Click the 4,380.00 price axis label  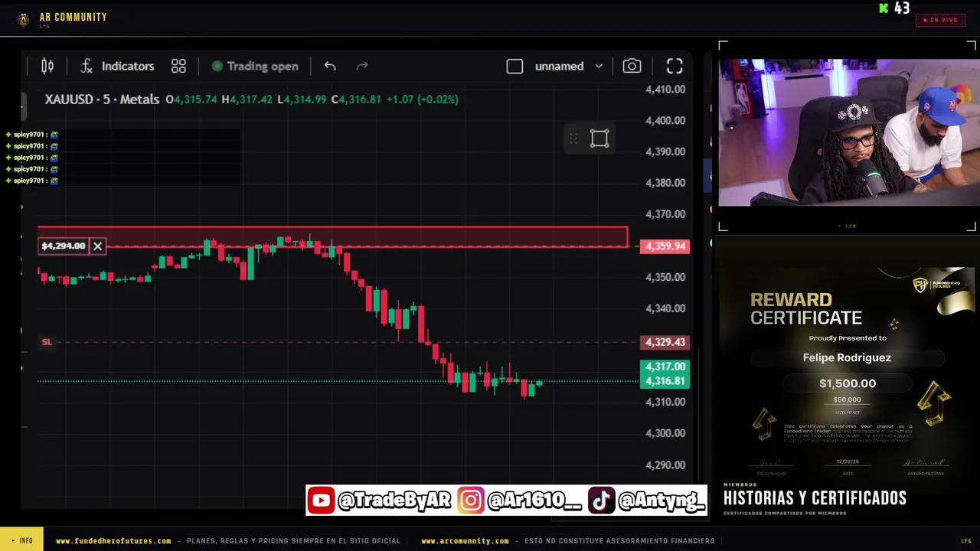coord(665,183)
